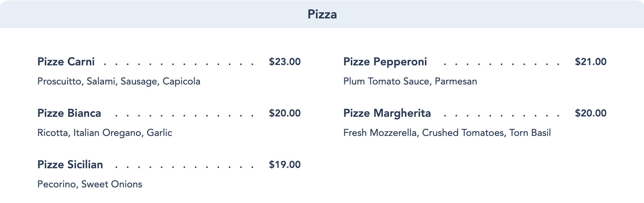Viewport: 644px width, 203px height.
Task: Select the Fresh Mozzerella, Crushed Tomatoes, Torn Basil line
Action: (447, 133)
